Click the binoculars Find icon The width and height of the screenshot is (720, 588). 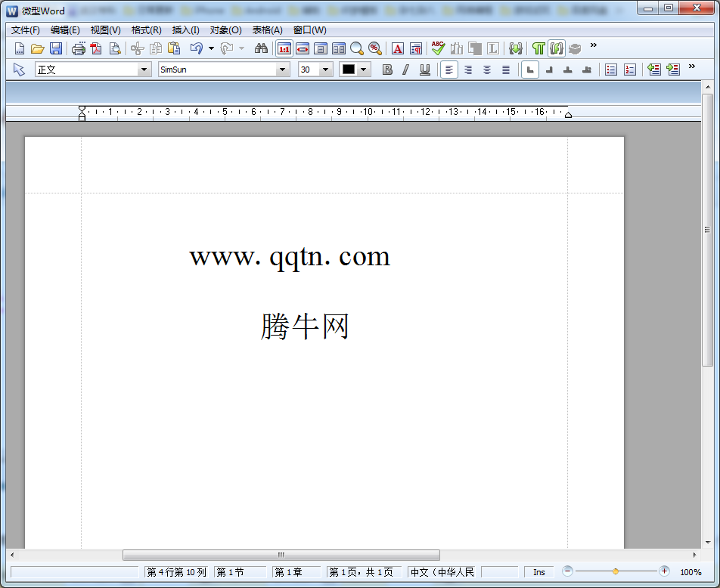(261, 48)
